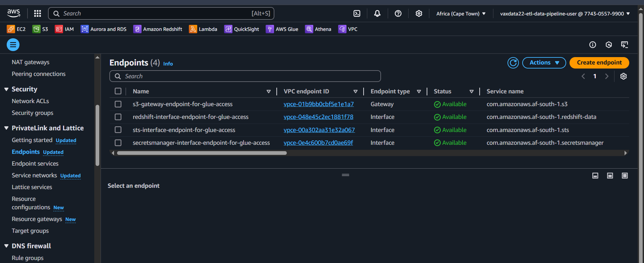The height and width of the screenshot is (263, 644).
Task: Open endpoint vpce-0e4c600b7cd0ae69f
Action: pos(318,143)
